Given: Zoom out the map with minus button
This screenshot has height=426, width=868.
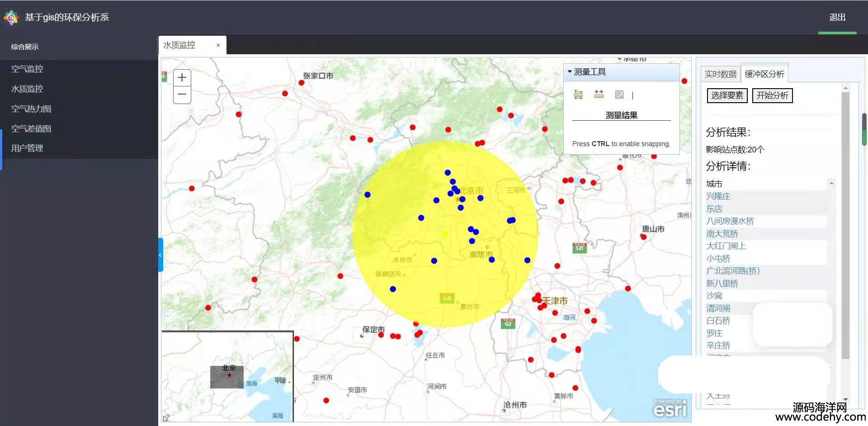Looking at the screenshot, I should (x=182, y=95).
